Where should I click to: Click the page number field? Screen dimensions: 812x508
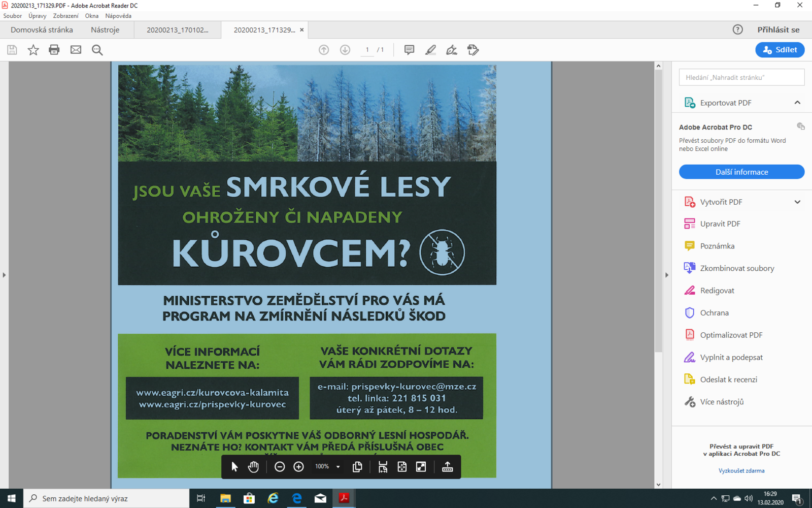click(x=367, y=50)
